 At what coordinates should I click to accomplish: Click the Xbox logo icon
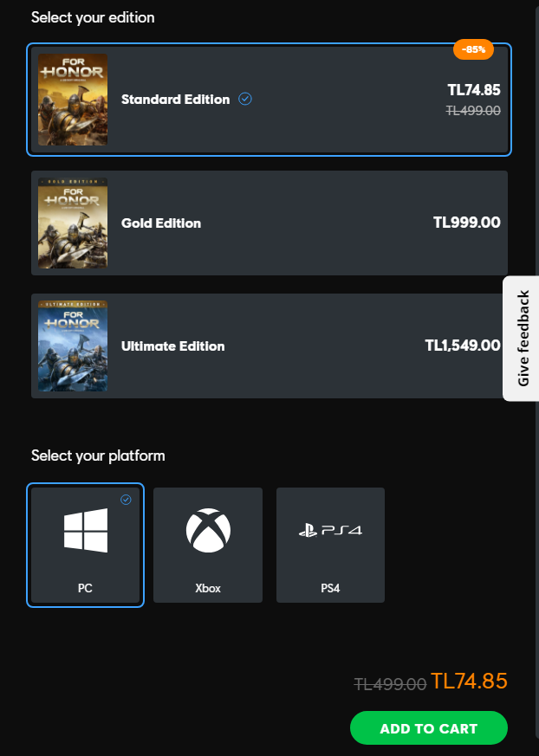pyautogui.click(x=208, y=530)
